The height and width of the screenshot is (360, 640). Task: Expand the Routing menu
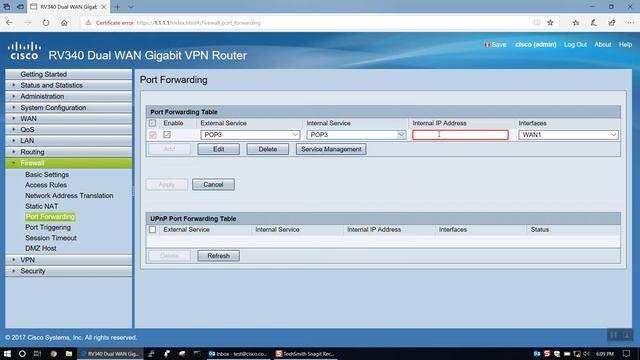(x=69, y=152)
